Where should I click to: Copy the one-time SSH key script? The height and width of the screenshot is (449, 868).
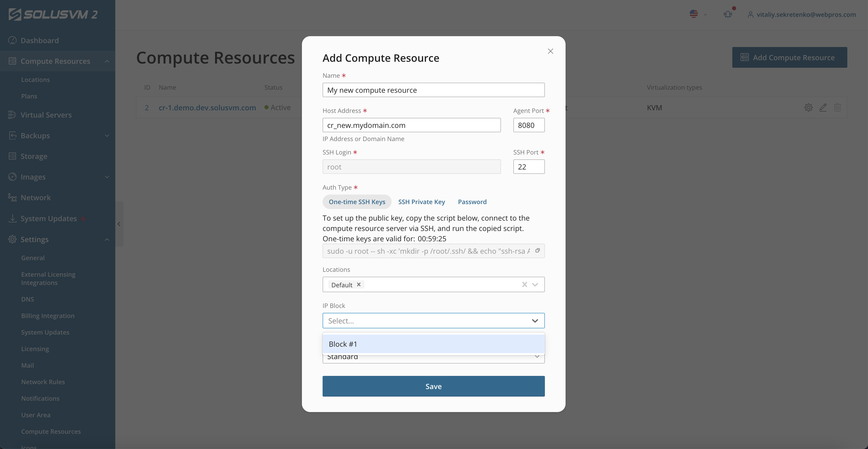(x=537, y=251)
